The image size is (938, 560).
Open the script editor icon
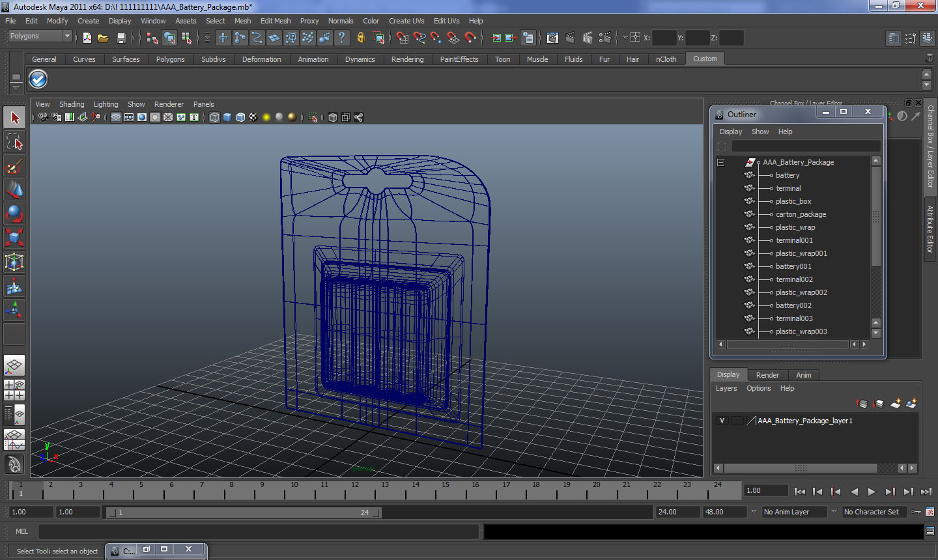(930, 531)
